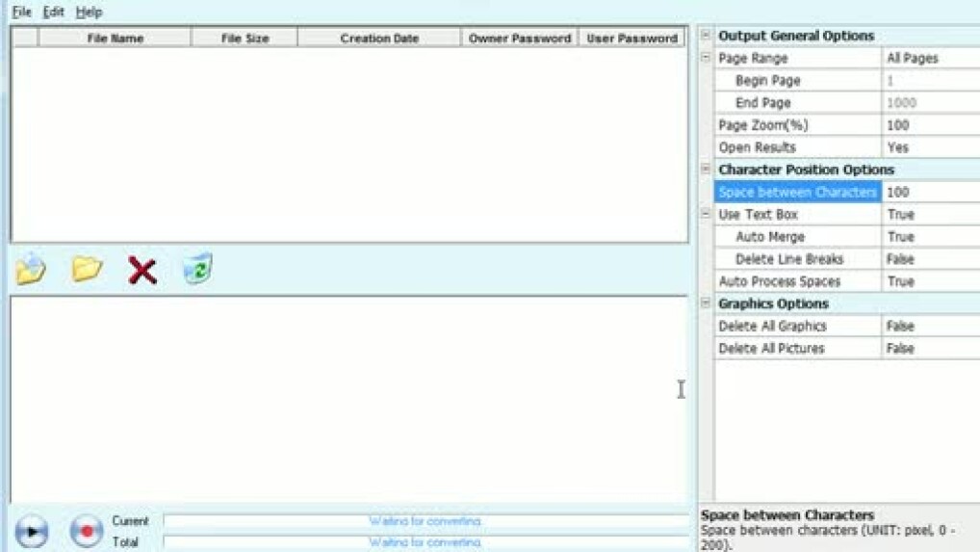Click the add PDF files icon
The image size is (980, 552).
click(x=31, y=270)
